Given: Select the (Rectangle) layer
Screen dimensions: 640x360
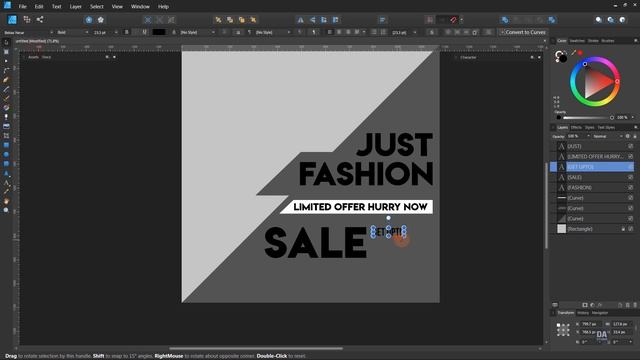Looking at the screenshot, I should pos(591,229).
